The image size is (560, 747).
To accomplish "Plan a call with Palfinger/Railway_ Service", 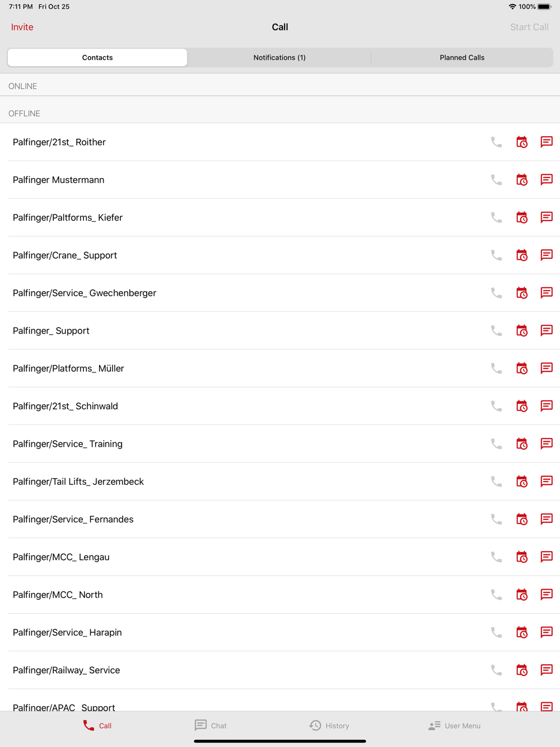I will coord(522,670).
